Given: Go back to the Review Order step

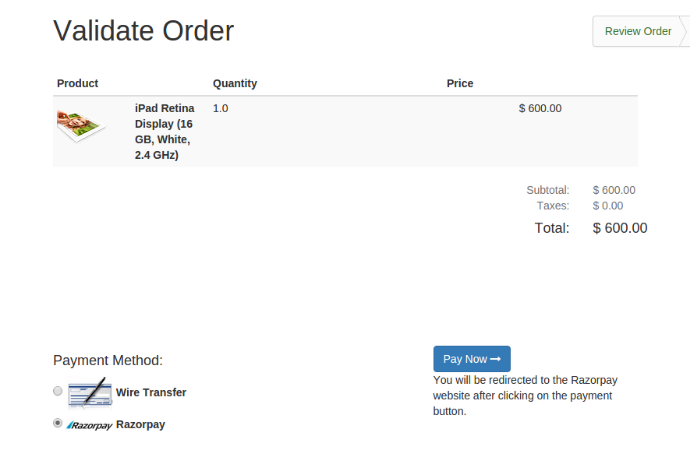Looking at the screenshot, I should (x=638, y=31).
